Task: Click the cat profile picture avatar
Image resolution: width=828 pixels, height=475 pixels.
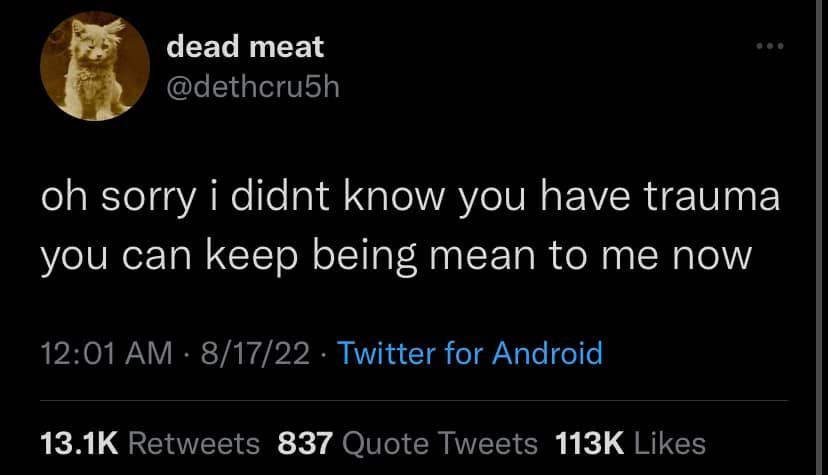Action: [x=88, y=67]
